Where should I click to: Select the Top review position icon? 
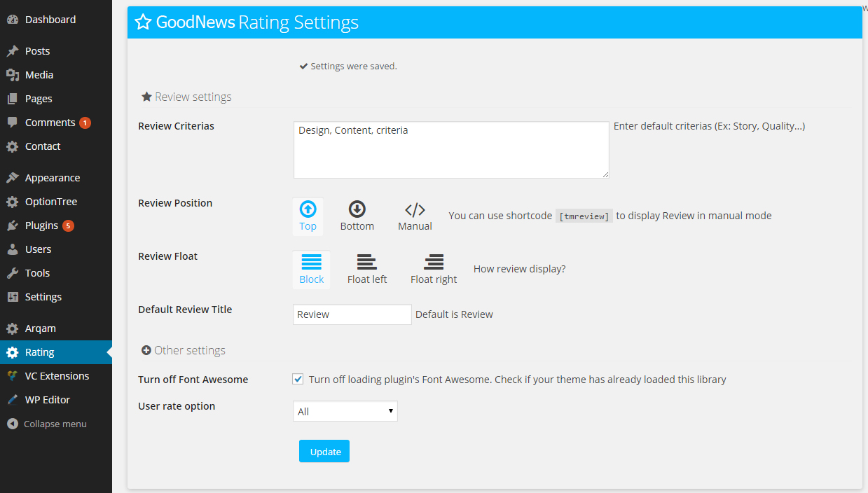click(308, 209)
